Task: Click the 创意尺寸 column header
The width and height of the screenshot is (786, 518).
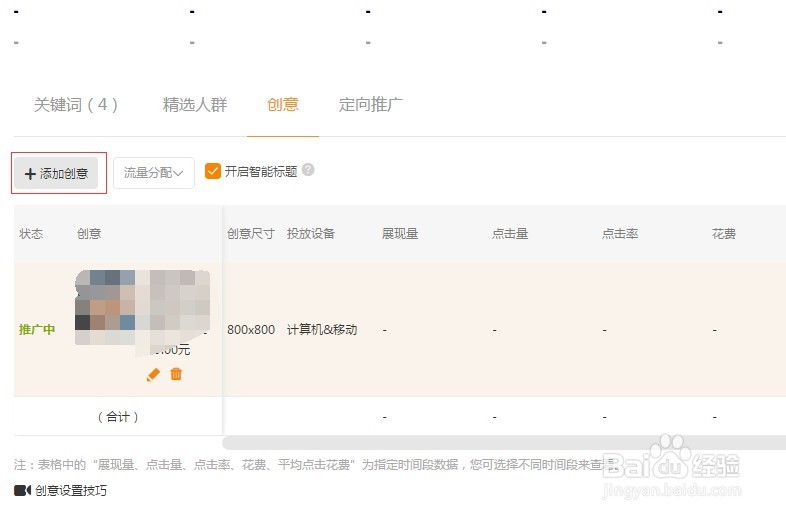Action: coord(251,234)
